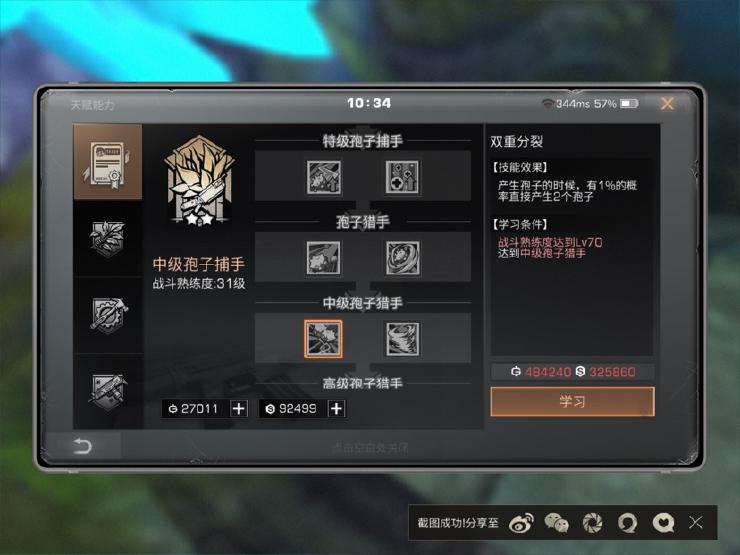
Task: Select left skill under 特级孢子捕手
Action: click(x=323, y=177)
